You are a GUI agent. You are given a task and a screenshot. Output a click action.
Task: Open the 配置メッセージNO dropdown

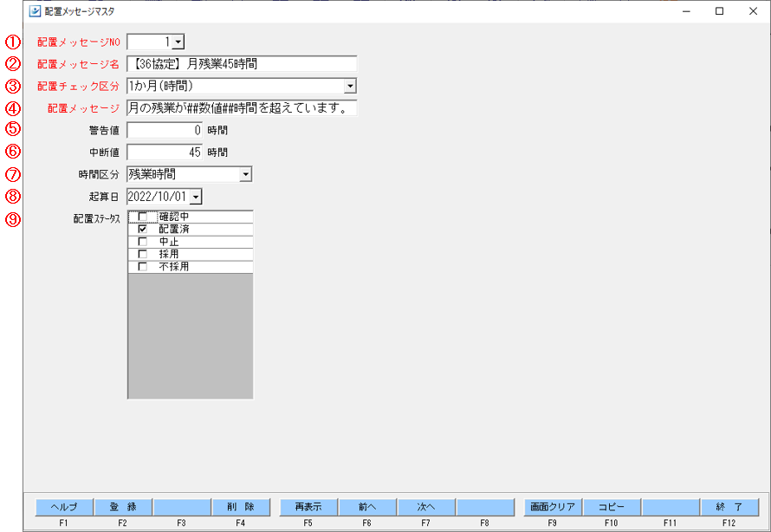tap(178, 42)
